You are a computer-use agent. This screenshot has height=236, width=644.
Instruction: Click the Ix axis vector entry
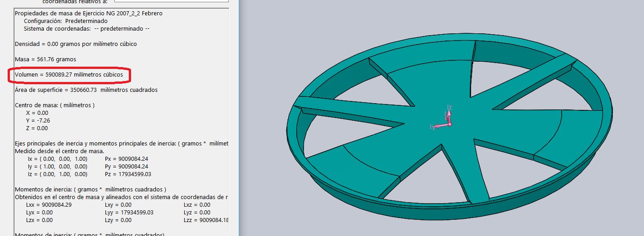57,159
